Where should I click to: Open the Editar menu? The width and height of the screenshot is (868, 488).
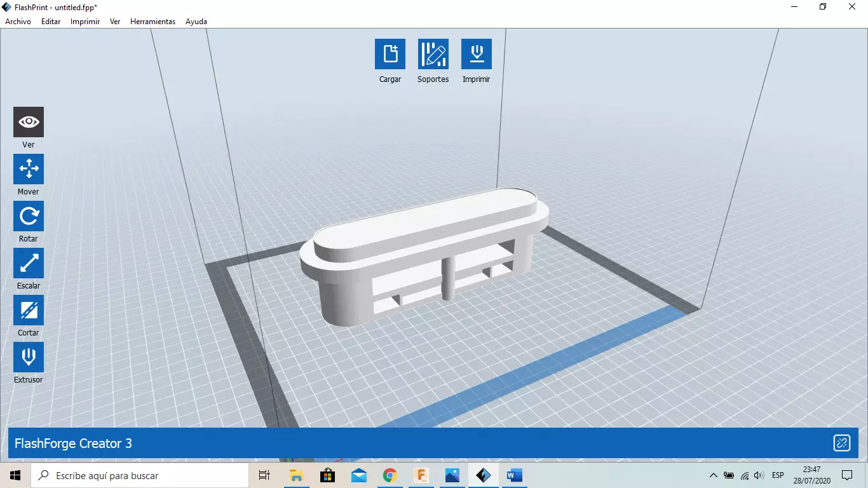click(x=51, y=22)
